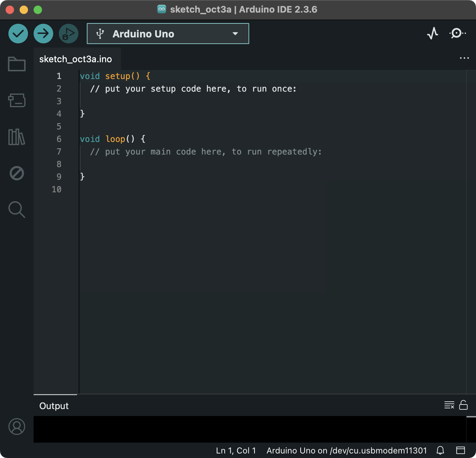Viewport: 476px width, 458px height.
Task: Click the Verify checkmark button
Action: pyautogui.click(x=18, y=34)
